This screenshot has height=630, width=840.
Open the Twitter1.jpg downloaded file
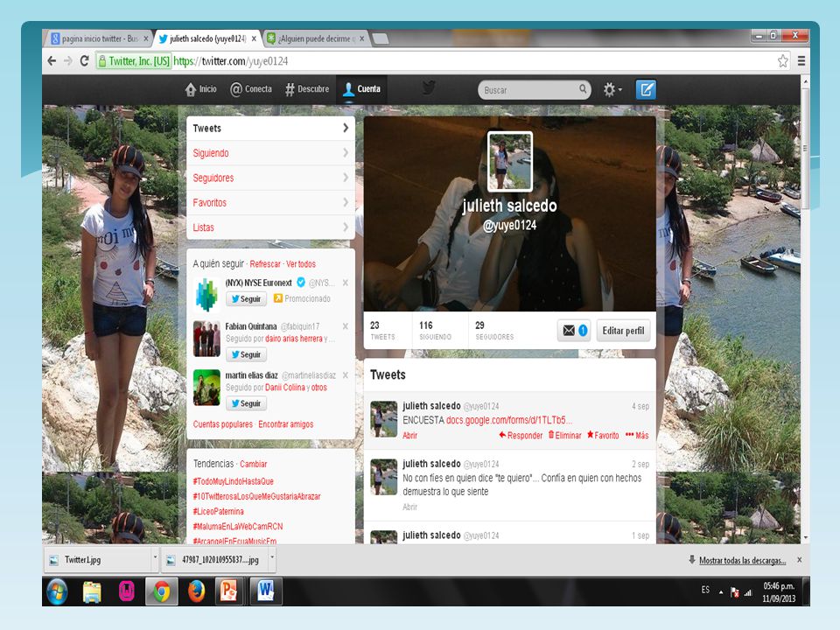(97, 559)
